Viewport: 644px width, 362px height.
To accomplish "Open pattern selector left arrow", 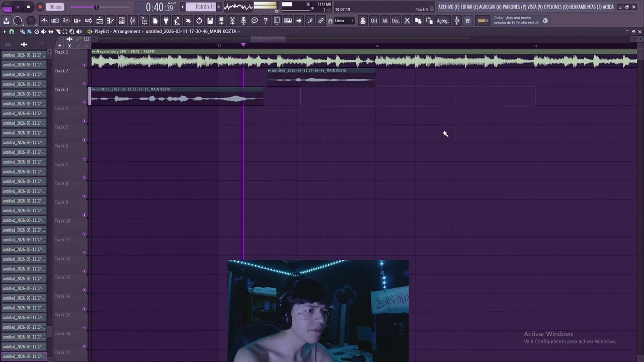I will (x=183, y=7).
